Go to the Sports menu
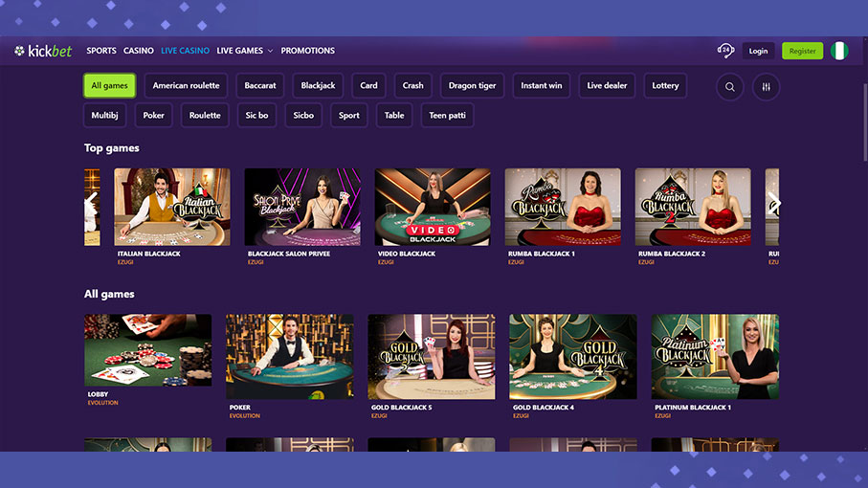868x488 pixels. coord(101,51)
